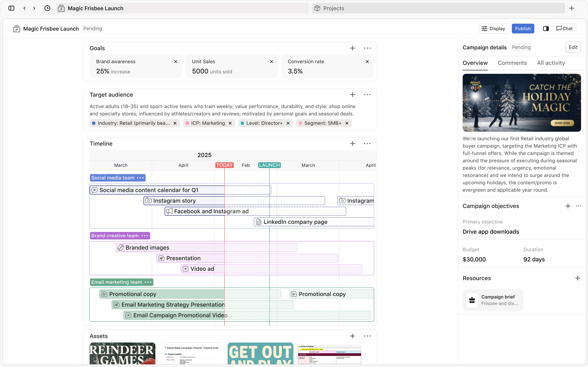
Task: Open Brand creative team options dots
Action: tap(145, 236)
